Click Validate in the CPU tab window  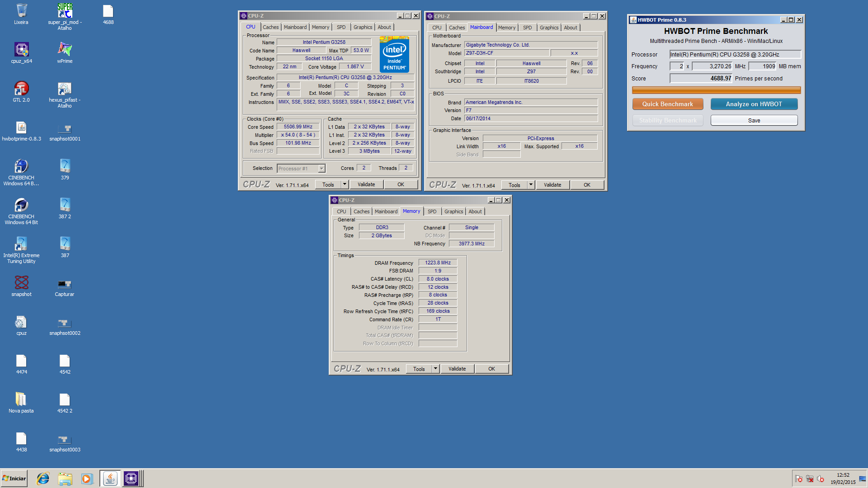coord(366,184)
